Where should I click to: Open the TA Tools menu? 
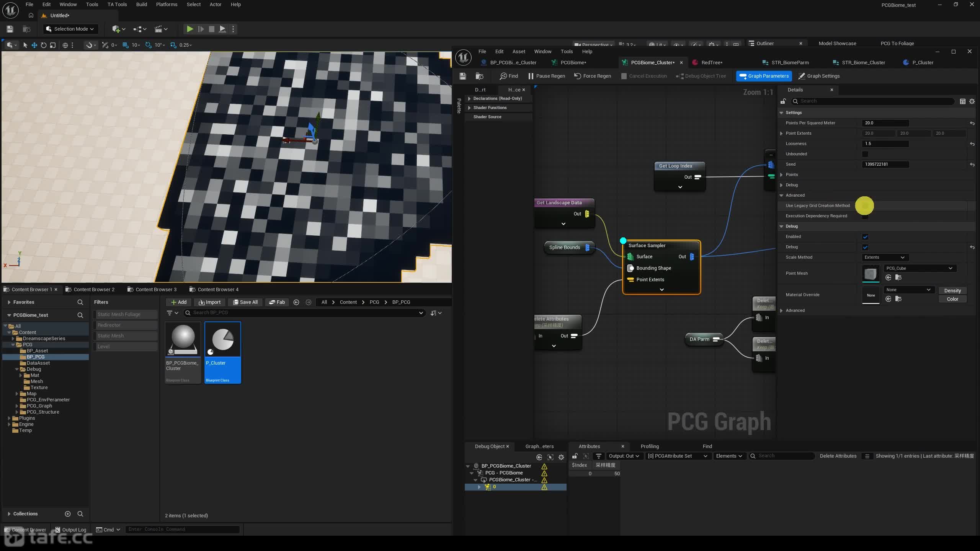click(x=117, y=5)
